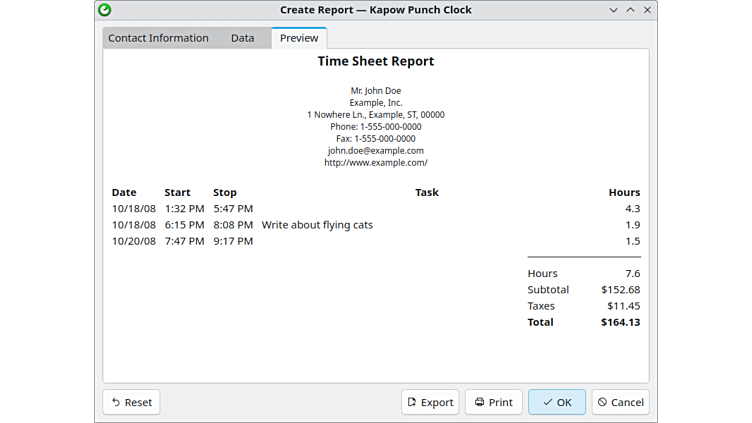Select the 'Write about flying cats' task entry
Image resolution: width=752 pixels, height=423 pixels.
[317, 225]
